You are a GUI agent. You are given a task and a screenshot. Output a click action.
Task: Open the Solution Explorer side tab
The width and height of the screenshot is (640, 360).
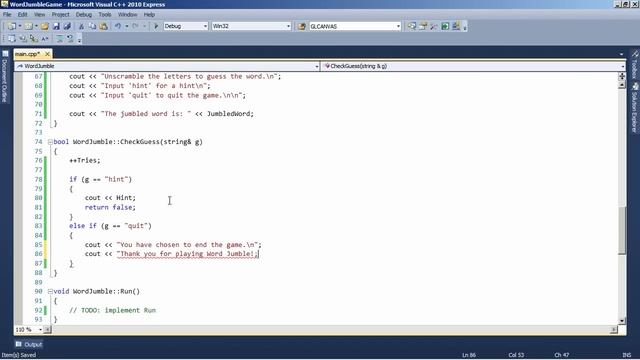click(x=634, y=108)
